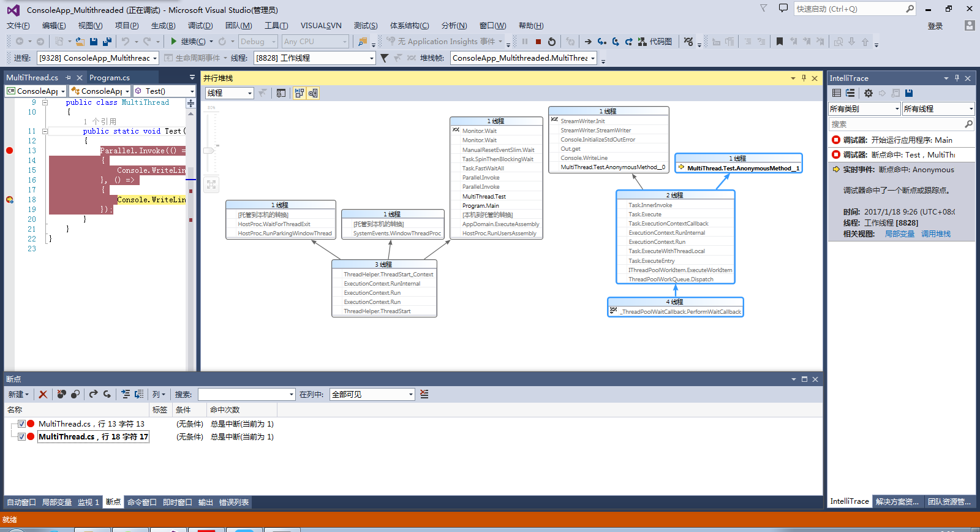Click the code editor vertical scrollbar
The image size is (980, 532).
(x=190, y=239)
